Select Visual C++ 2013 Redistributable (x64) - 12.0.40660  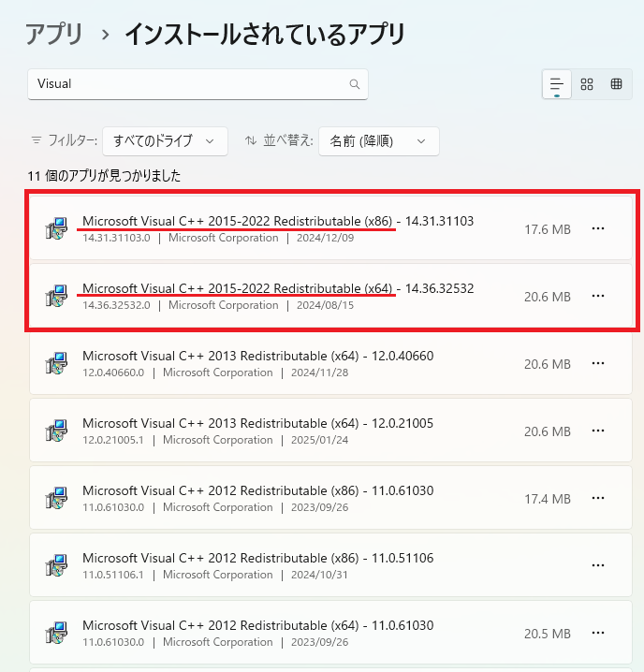(x=257, y=356)
